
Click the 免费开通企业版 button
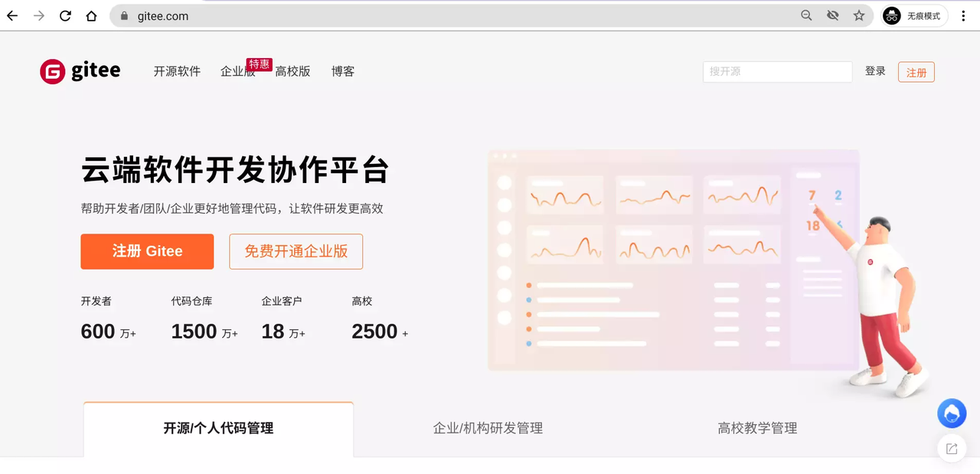tap(296, 251)
